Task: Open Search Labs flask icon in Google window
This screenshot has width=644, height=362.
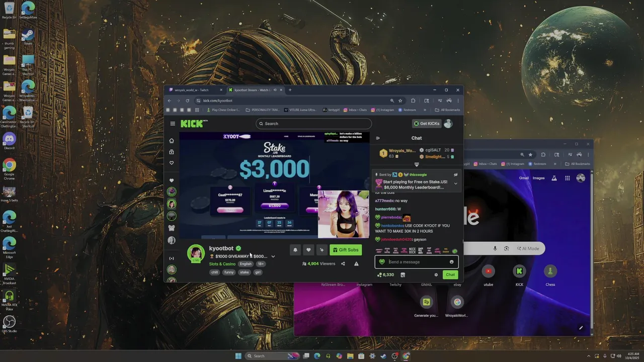Action: 554,178
